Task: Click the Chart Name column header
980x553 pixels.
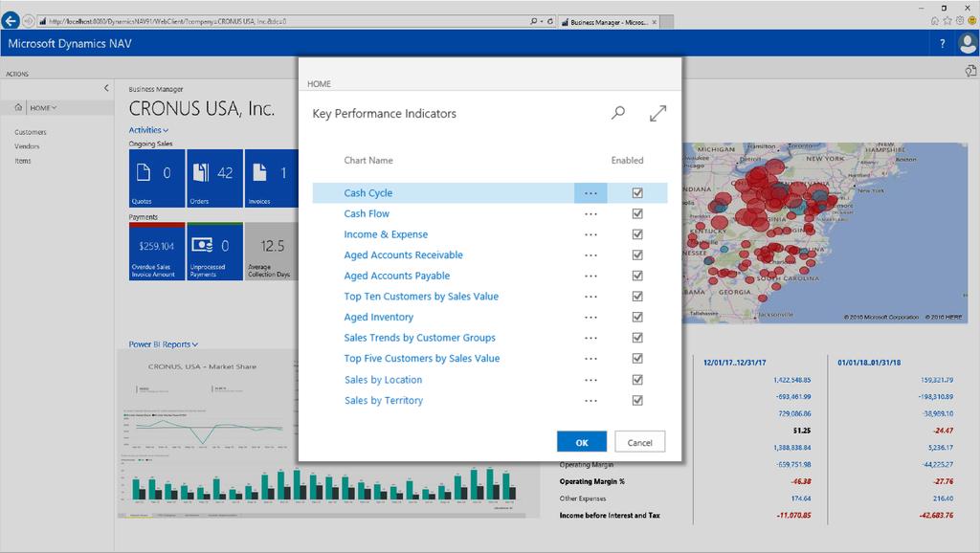Action: click(x=368, y=160)
